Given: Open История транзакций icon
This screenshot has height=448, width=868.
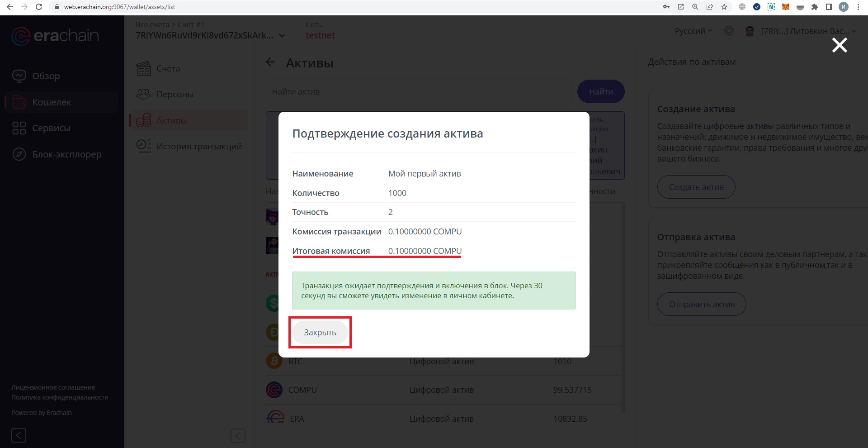Looking at the screenshot, I should pyautogui.click(x=144, y=146).
